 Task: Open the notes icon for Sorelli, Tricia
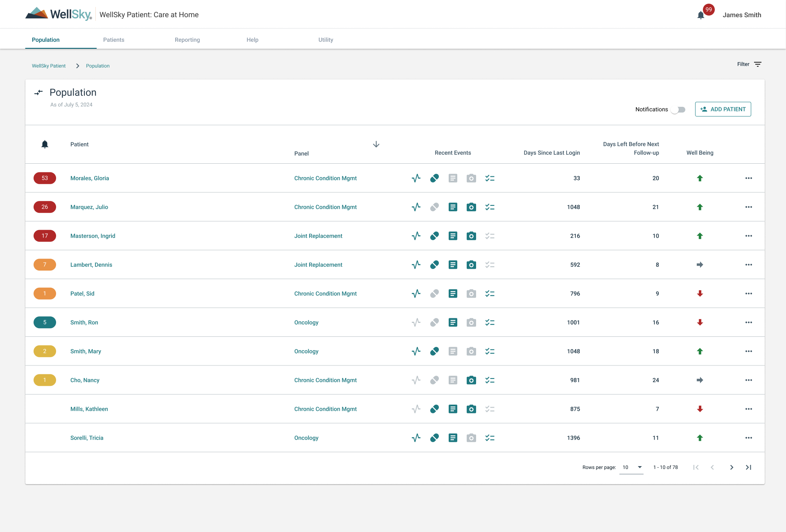coord(453,438)
